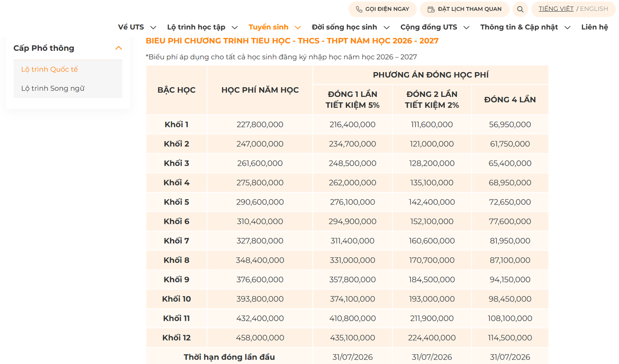
Task: Expand the Về UTS menu chevron
Action: click(153, 28)
